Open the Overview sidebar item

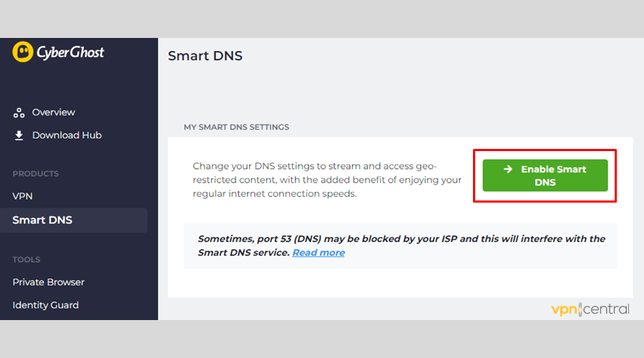coord(54,112)
